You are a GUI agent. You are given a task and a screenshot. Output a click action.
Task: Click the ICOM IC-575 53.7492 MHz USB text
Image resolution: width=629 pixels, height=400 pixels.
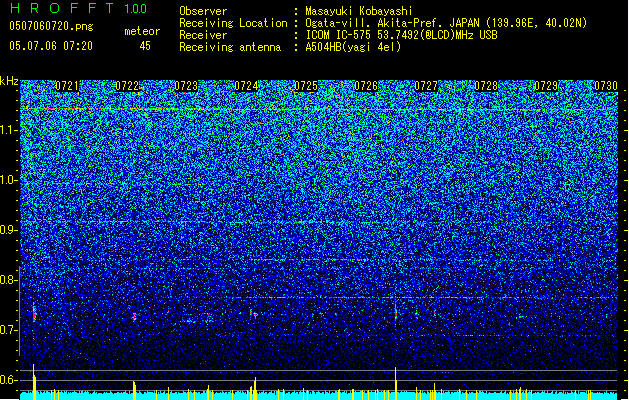tap(401, 35)
